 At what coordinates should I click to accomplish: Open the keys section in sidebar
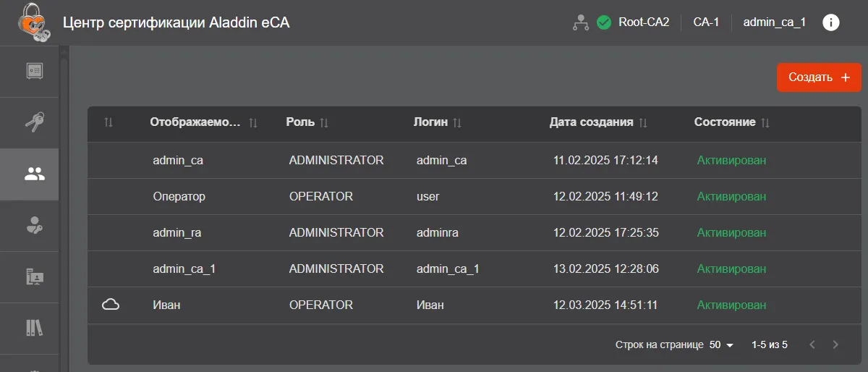[35, 122]
